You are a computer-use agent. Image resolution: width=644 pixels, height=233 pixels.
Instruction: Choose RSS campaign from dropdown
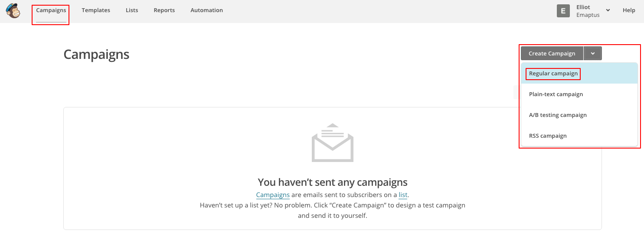pyautogui.click(x=548, y=136)
